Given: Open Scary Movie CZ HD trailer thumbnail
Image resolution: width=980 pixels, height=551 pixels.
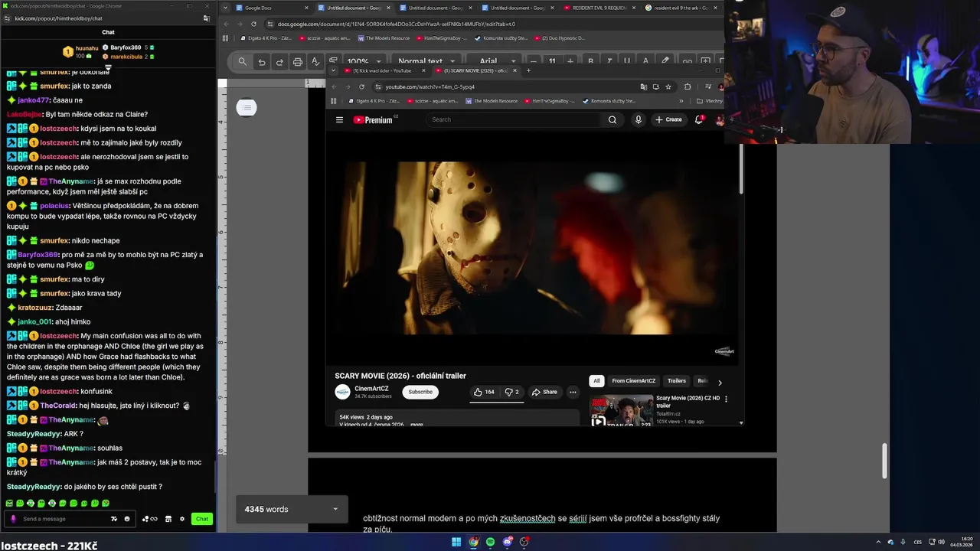Looking at the screenshot, I should [621, 409].
